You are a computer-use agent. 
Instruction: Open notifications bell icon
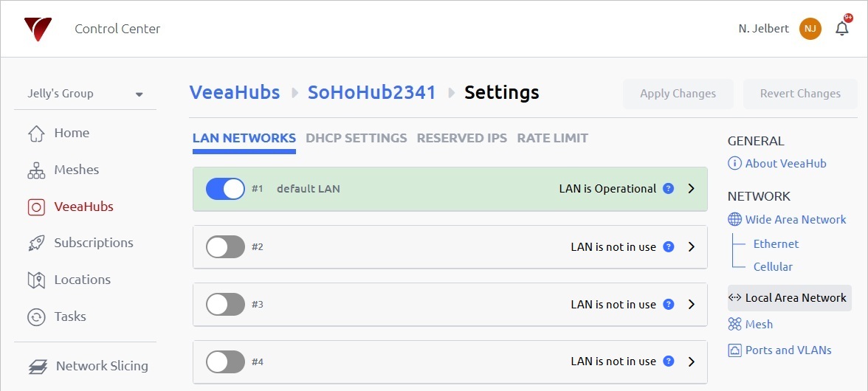coord(842,28)
